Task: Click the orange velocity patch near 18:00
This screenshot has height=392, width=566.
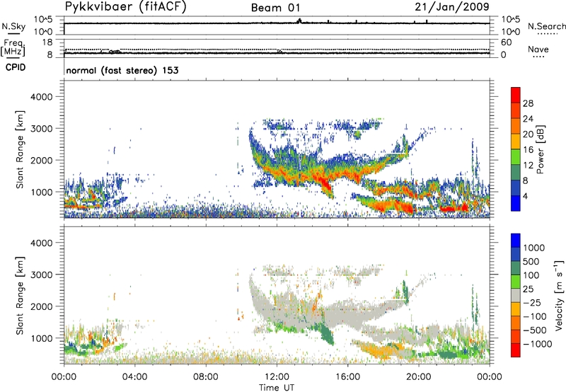Action: click(382, 350)
